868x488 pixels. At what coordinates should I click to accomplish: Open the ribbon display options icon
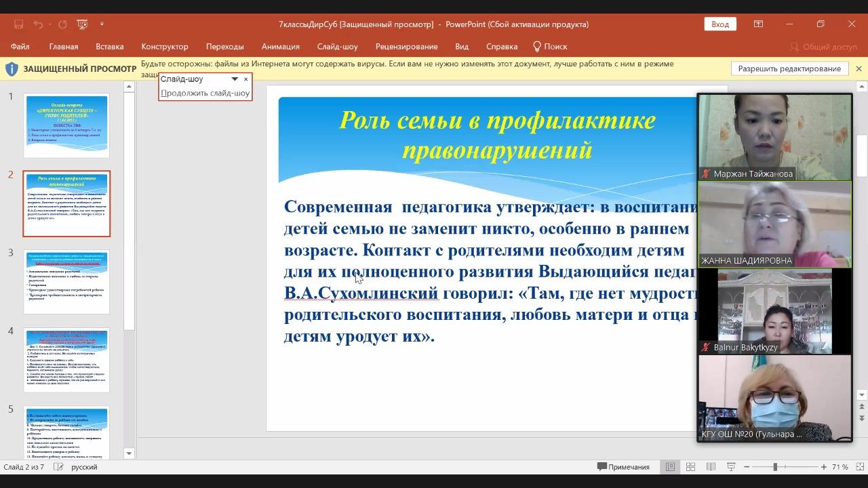(x=758, y=24)
